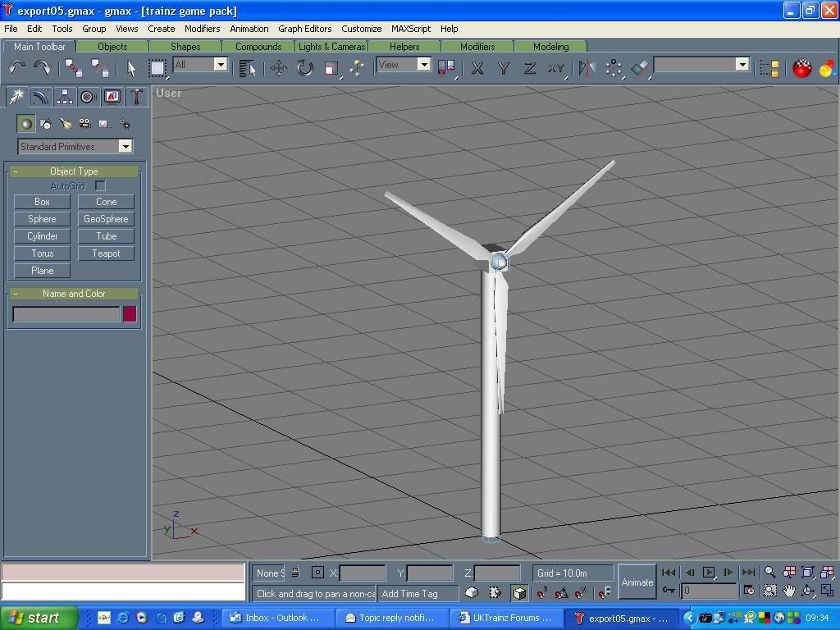
Task: Open the Modify panel tab icon
Action: click(x=40, y=97)
